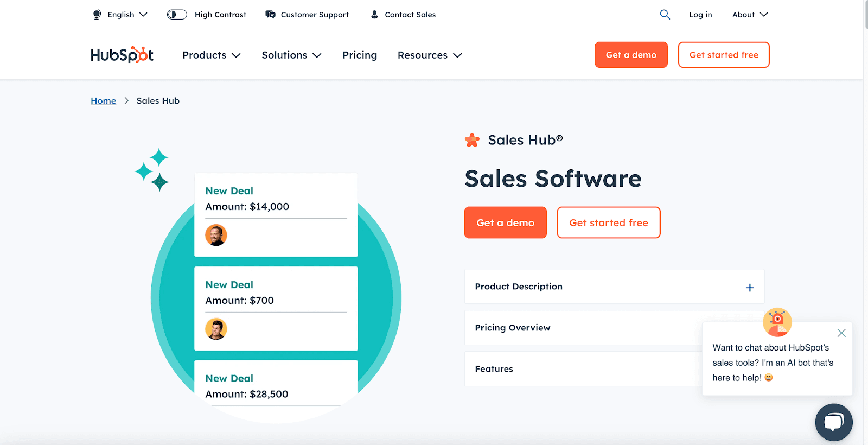Click the AI bot chat message text
The width and height of the screenshot is (868, 445).
pos(773,363)
